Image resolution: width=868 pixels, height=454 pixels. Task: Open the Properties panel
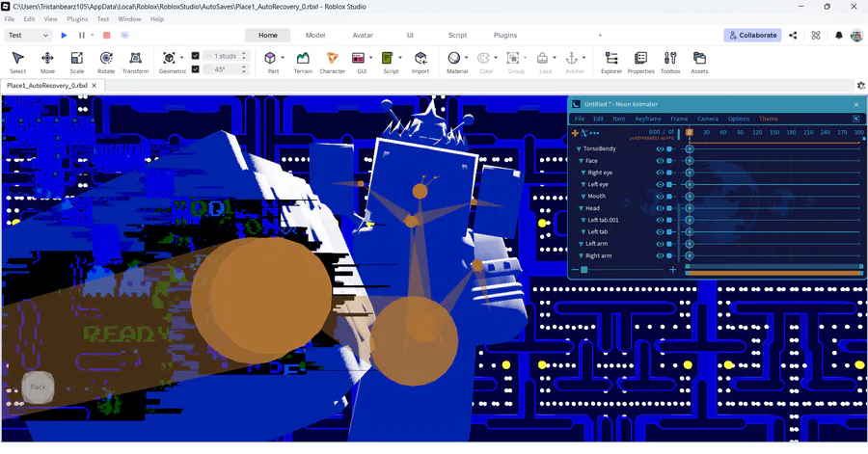coord(640,63)
